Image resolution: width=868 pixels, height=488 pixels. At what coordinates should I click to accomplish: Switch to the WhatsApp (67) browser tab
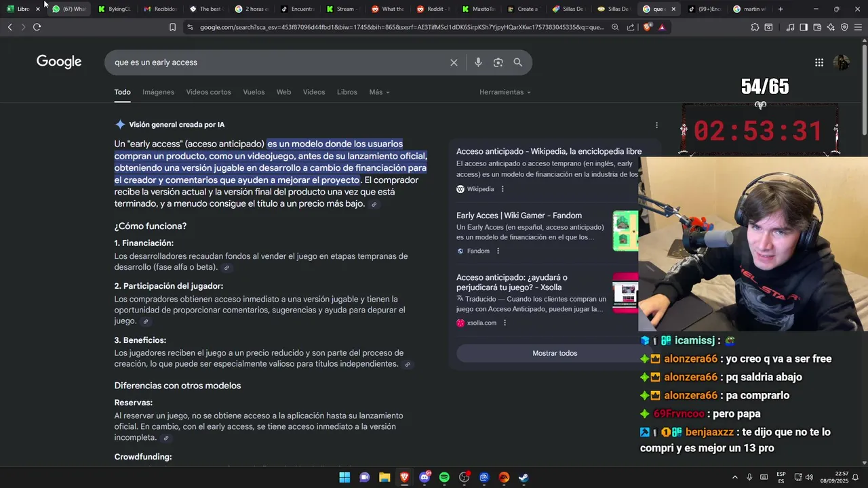point(68,9)
